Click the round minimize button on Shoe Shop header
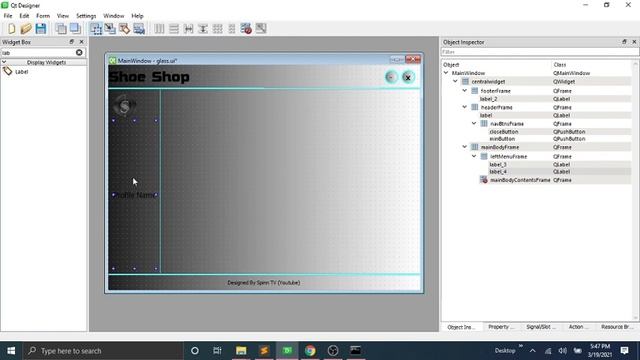This screenshot has width=640, height=360. pyautogui.click(x=391, y=77)
